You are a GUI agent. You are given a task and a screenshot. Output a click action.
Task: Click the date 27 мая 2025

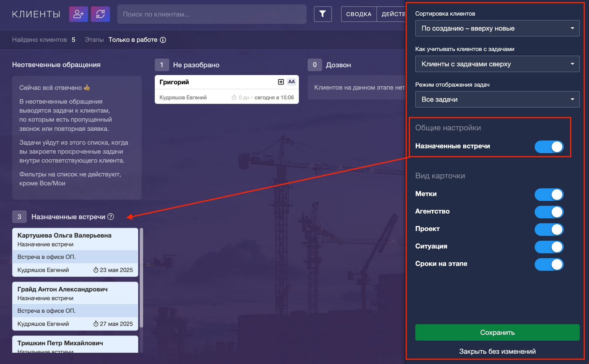tap(116, 324)
